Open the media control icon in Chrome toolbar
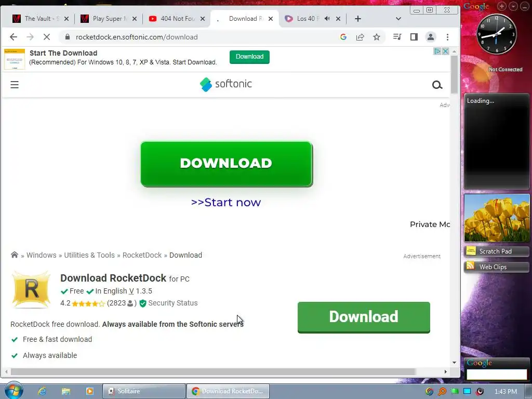Viewport: 532px width, 399px height. click(397, 37)
